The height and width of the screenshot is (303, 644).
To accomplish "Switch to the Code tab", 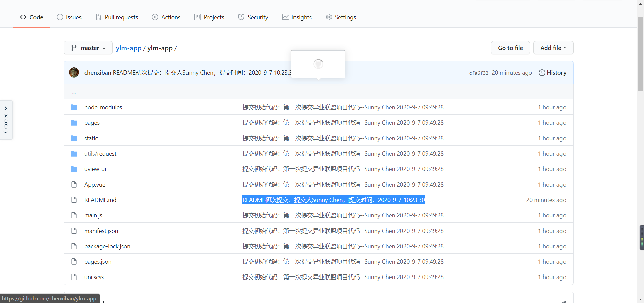I will click(x=31, y=17).
